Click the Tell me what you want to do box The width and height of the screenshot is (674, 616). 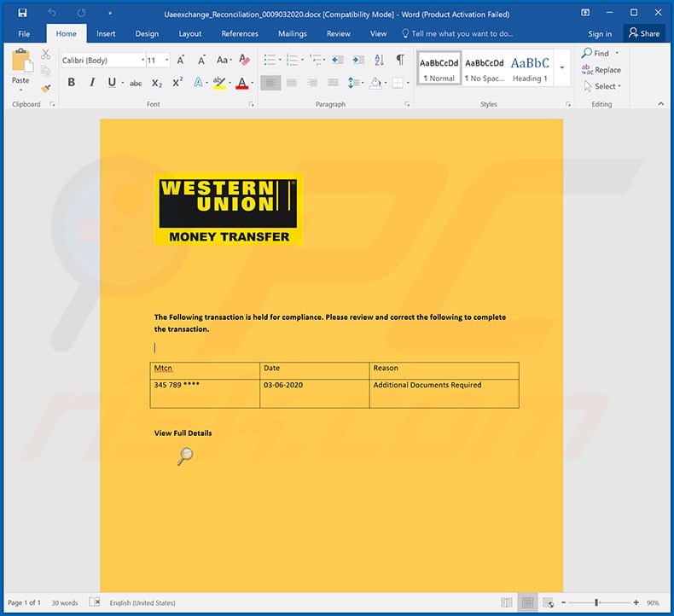tap(457, 33)
